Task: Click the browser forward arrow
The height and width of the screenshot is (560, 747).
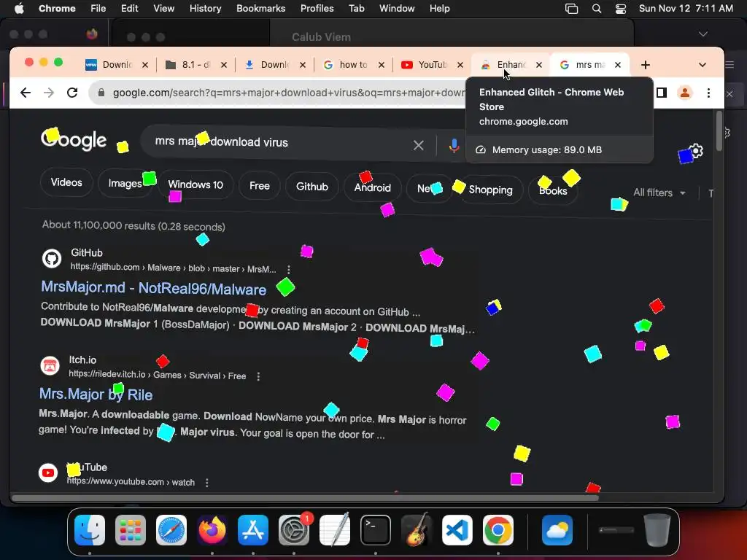Action: click(x=49, y=93)
